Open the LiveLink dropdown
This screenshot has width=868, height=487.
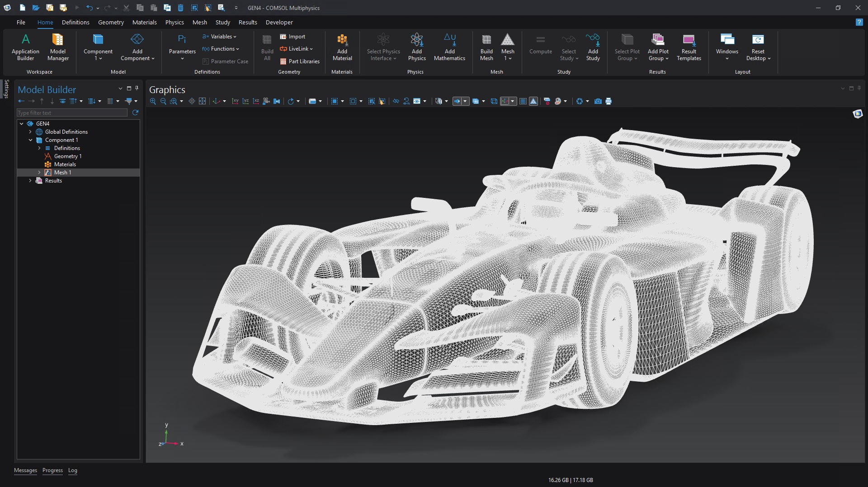click(296, 49)
